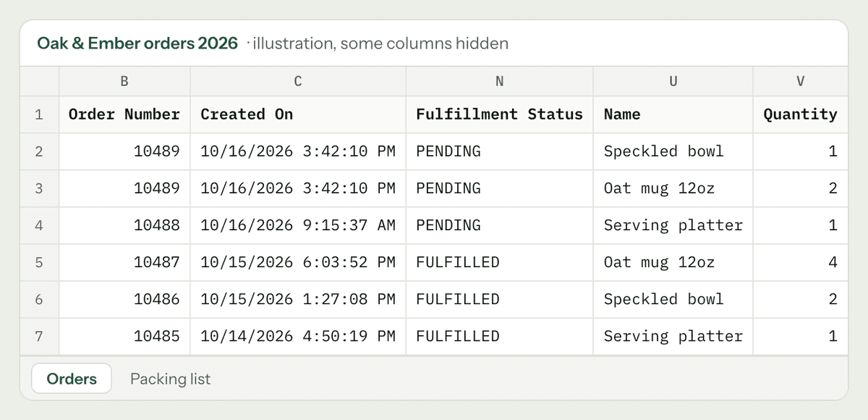Image resolution: width=868 pixels, height=420 pixels.
Task: Select the "Quantity" header cell
Action: tap(801, 114)
